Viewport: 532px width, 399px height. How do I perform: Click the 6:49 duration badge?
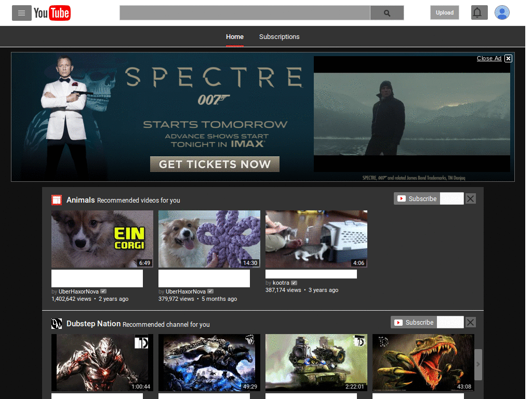pos(144,263)
